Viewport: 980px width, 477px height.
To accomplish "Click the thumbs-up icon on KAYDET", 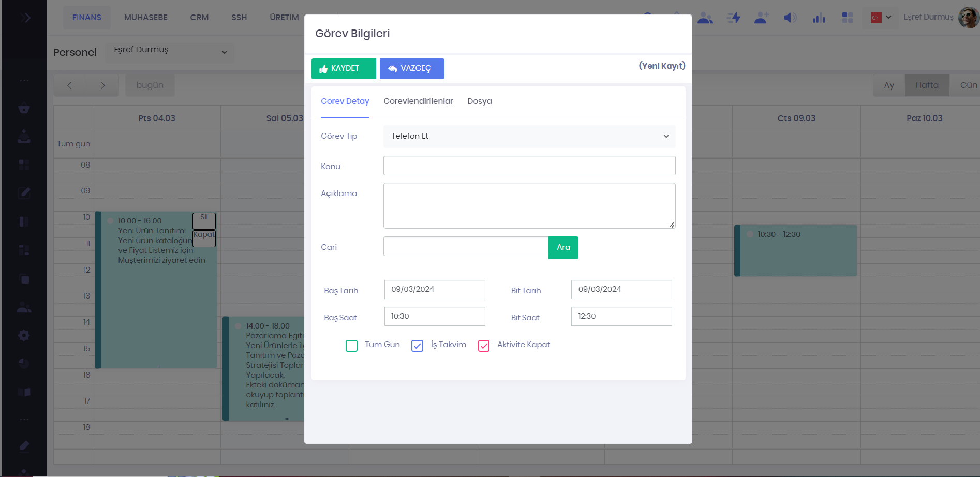I will tap(323, 69).
